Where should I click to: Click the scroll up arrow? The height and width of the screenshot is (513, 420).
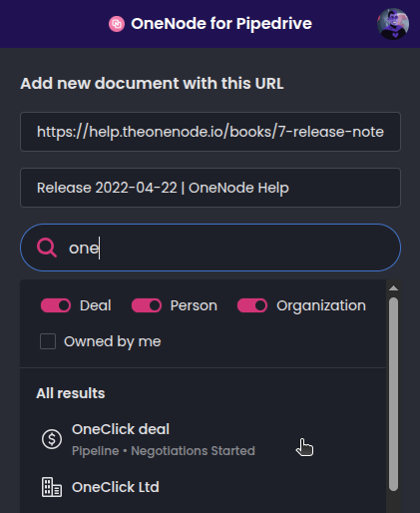393,288
